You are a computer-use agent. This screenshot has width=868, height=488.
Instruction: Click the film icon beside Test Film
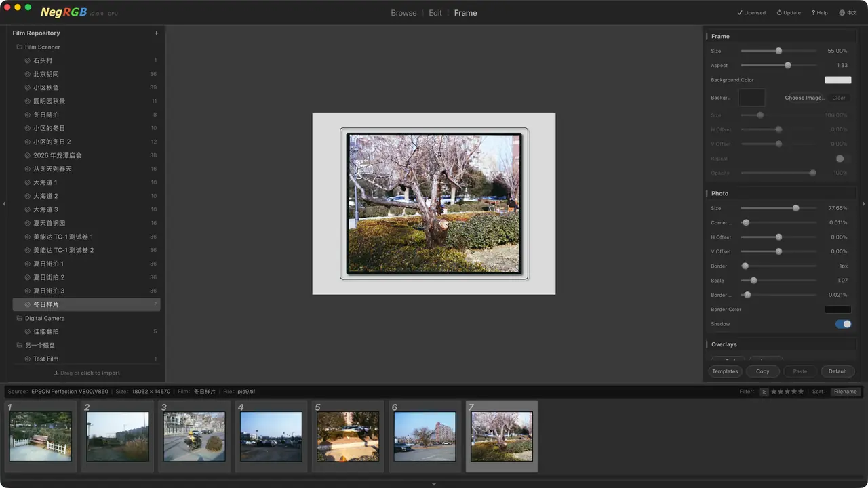coord(28,359)
